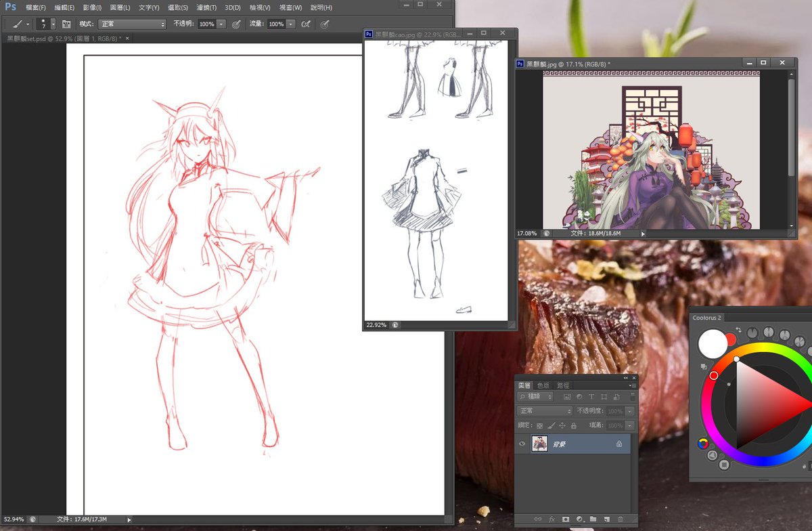
Task: Open the 說明(H) menu
Action: (321, 7)
